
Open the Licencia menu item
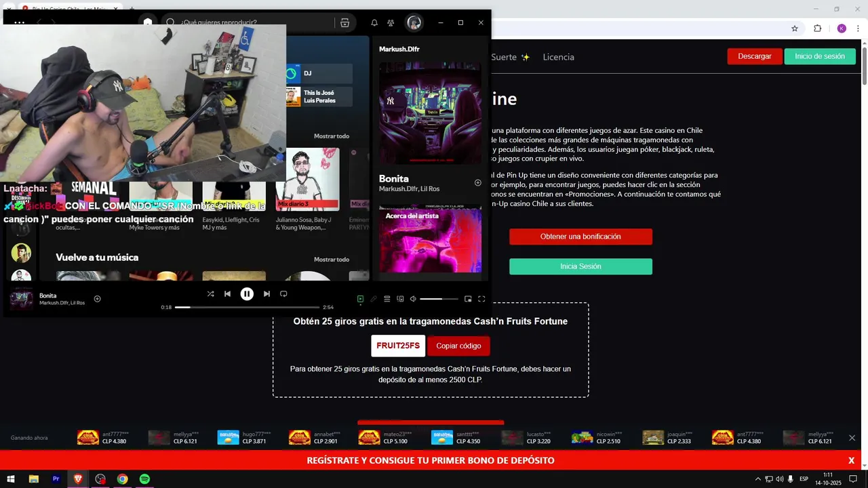click(x=558, y=57)
